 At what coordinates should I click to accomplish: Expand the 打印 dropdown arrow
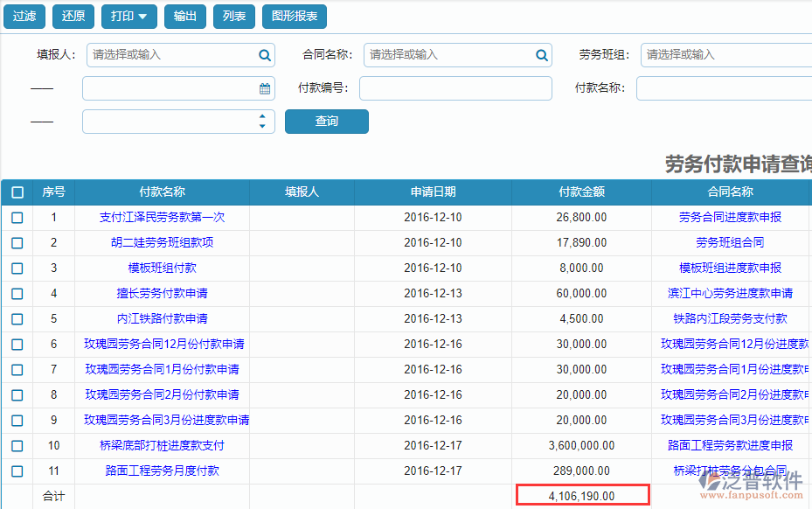(142, 16)
